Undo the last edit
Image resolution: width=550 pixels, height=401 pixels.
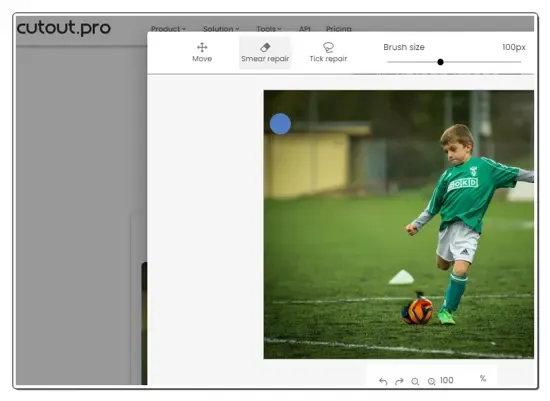pyautogui.click(x=383, y=381)
